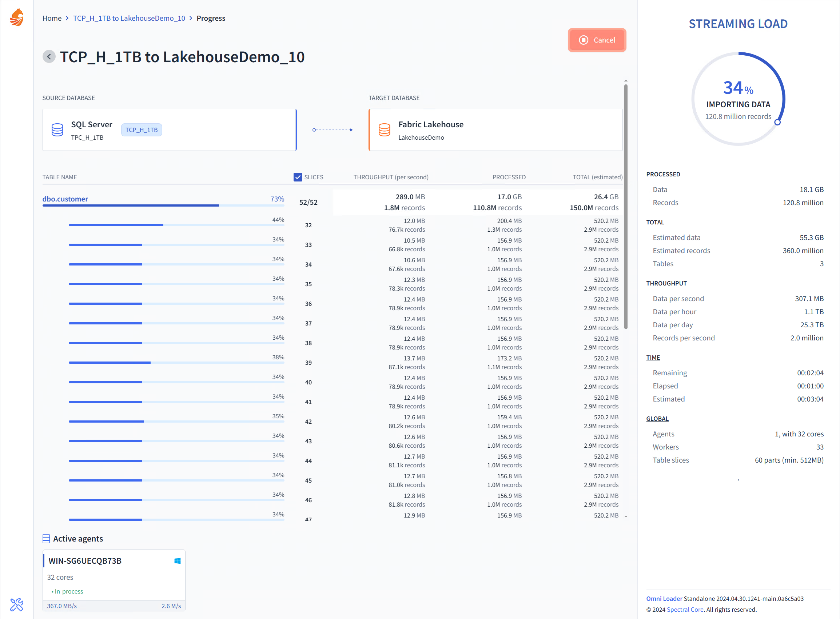Viewport: 840px width, 619px height.
Task: Open TCP_H_1TB to LakehouseDemo_10 breadcrumb
Action: click(x=129, y=18)
